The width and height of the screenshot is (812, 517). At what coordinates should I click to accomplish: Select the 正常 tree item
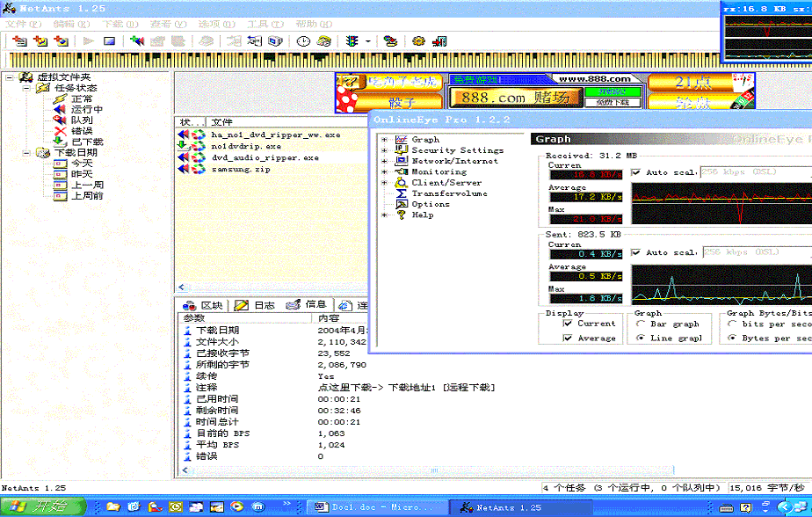82,98
